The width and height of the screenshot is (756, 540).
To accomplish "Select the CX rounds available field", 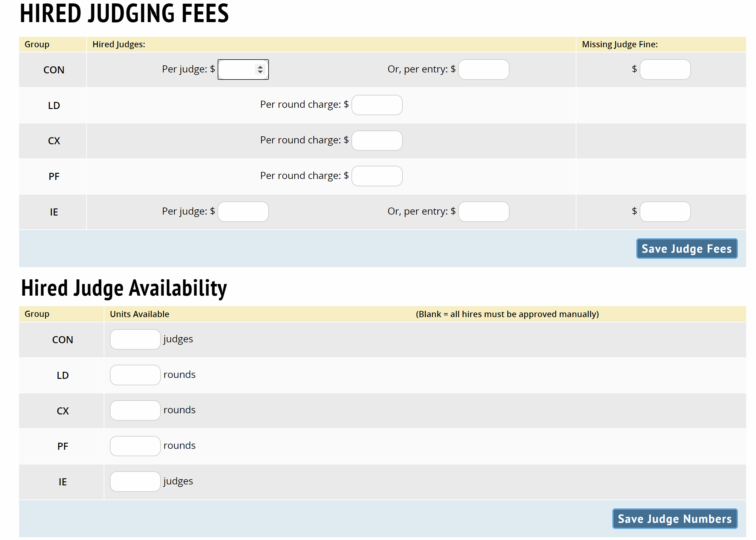I will 135,410.
